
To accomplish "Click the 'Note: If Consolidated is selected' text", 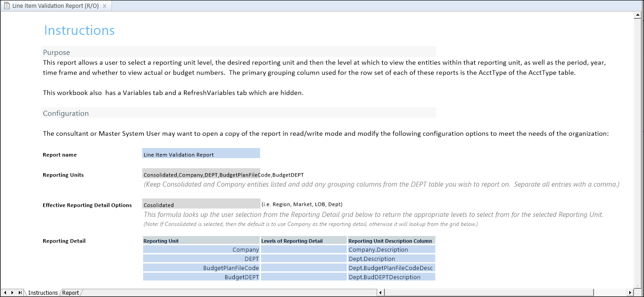I will pyautogui.click(x=311, y=224).
